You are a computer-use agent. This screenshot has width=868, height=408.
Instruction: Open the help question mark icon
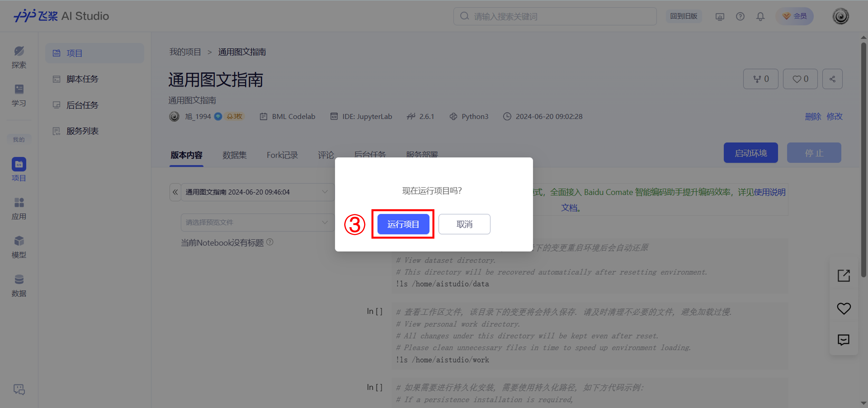tap(740, 16)
